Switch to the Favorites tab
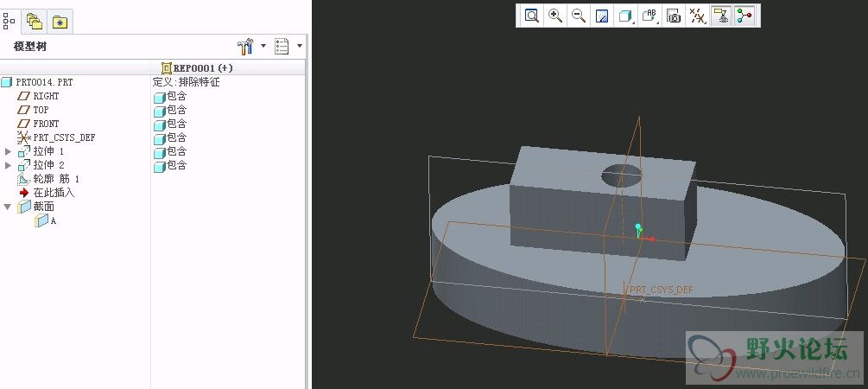The width and height of the screenshot is (868, 389). pos(60,22)
